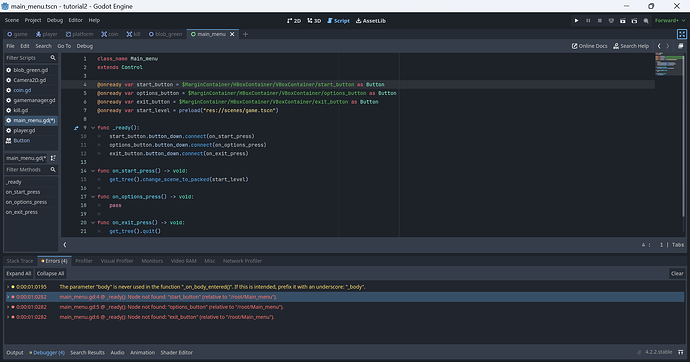Toggle distraction-free mode icon

click(x=682, y=34)
